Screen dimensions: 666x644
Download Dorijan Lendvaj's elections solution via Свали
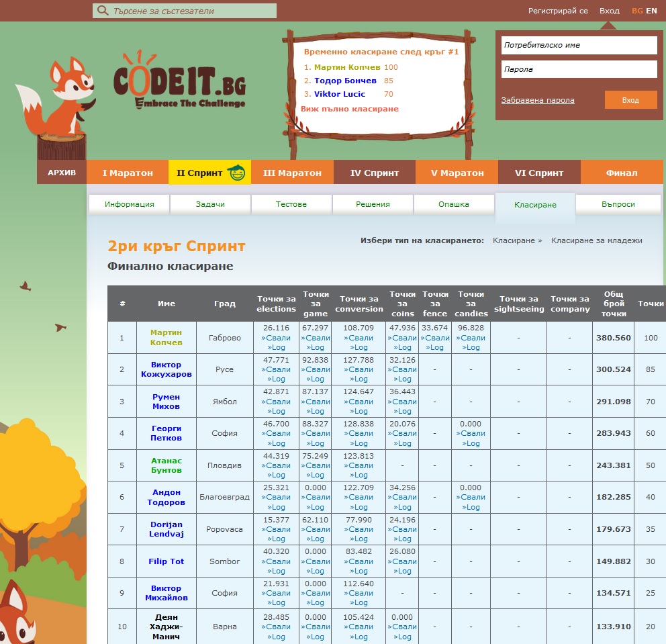pos(276,529)
